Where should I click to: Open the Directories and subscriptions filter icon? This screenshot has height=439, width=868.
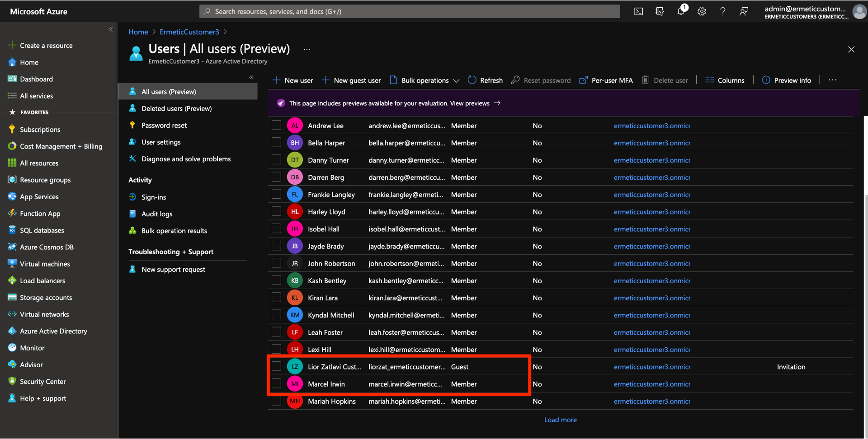click(660, 12)
